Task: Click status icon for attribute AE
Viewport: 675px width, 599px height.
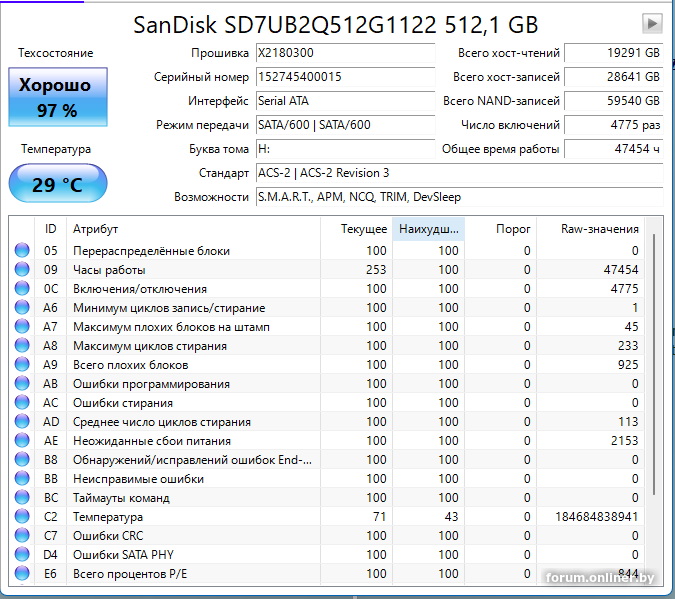Action: point(22,440)
